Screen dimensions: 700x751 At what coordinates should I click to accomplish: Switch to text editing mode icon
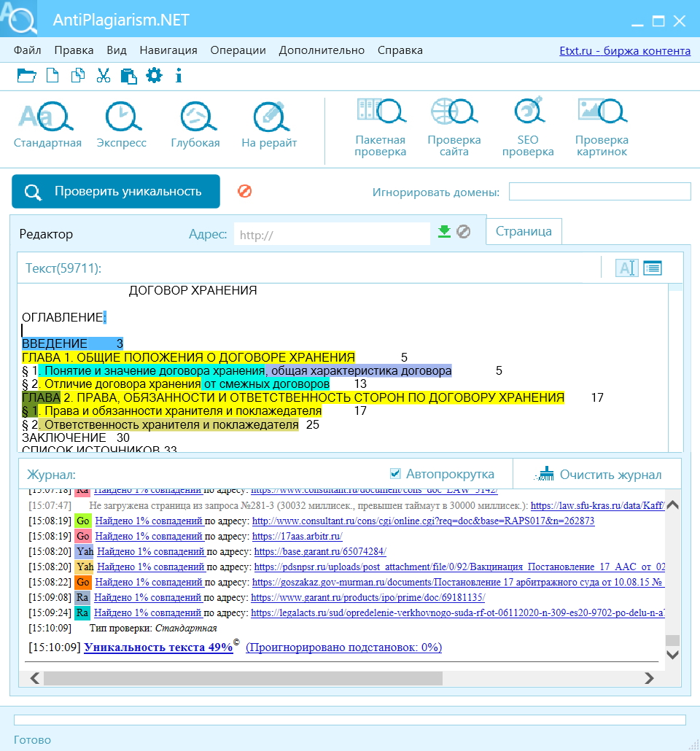tap(626, 268)
